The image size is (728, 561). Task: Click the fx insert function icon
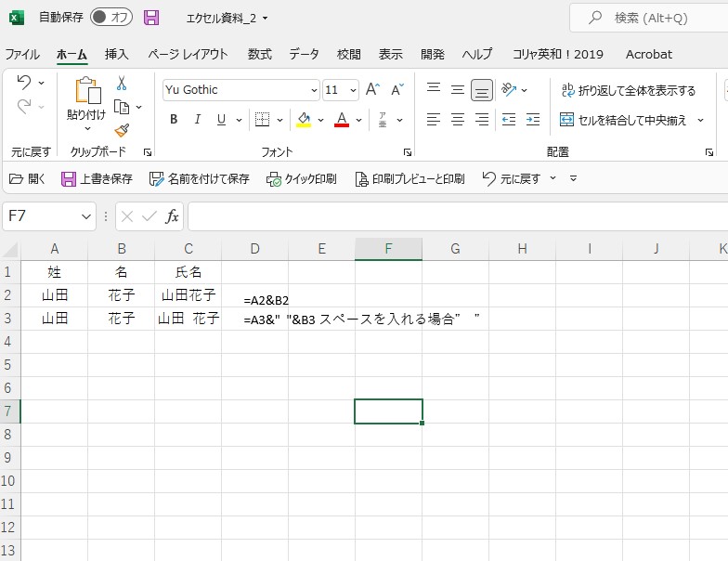(x=173, y=216)
